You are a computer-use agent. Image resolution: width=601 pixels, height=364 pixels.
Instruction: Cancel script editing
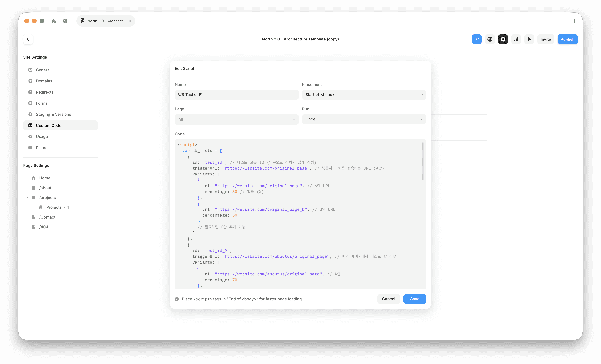click(388, 299)
